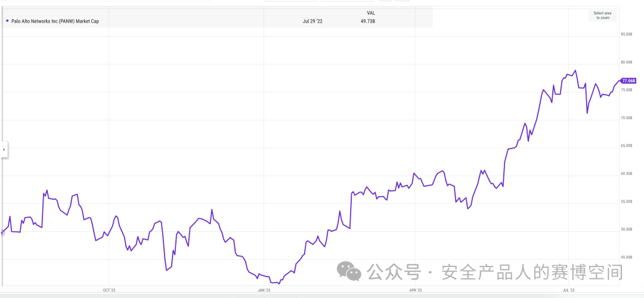
Task: Click the VAL column header
Action: [370, 13]
